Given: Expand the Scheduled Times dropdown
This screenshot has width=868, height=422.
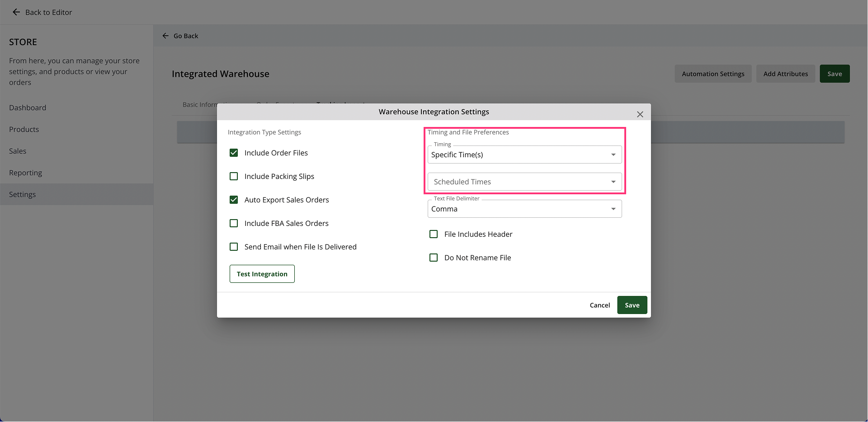Looking at the screenshot, I should pos(524,182).
